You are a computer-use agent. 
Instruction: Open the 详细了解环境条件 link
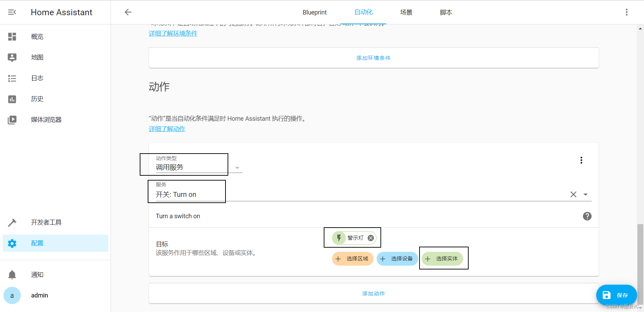point(173,34)
